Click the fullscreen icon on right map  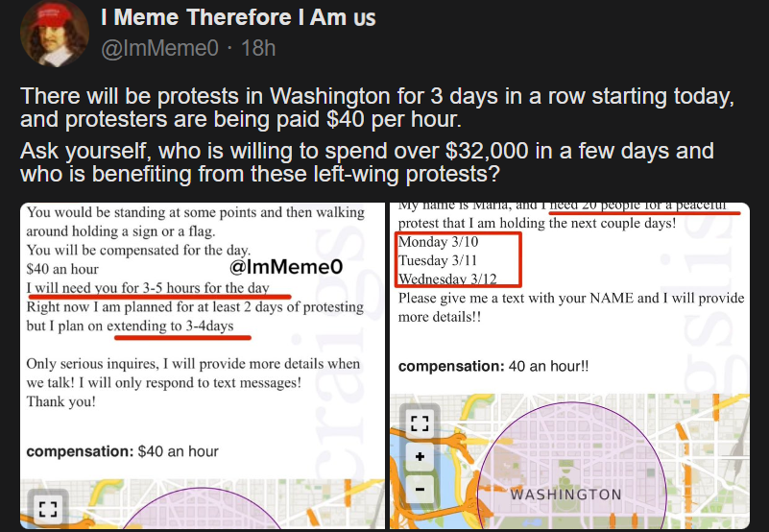[419, 423]
